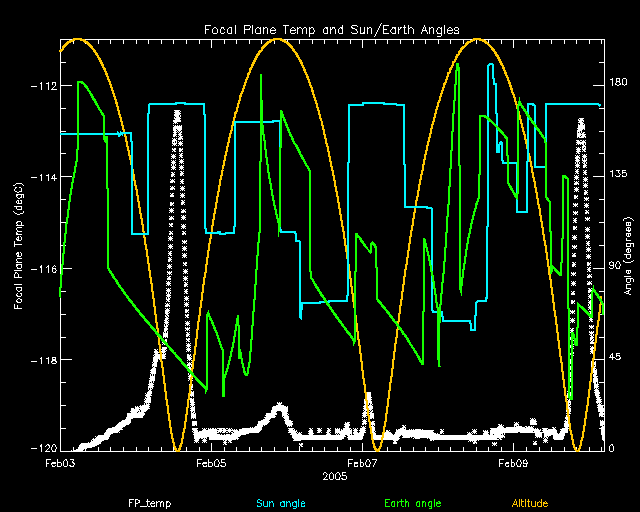Viewport: 640px width, 512px height.
Task: Select the FP_temp legend label
Action: click(146, 502)
